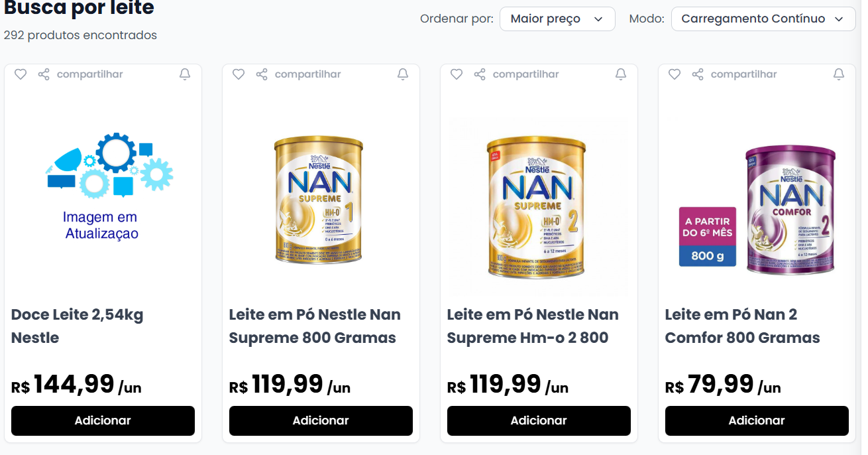Enable price alert bell for Doce Leite

click(185, 74)
